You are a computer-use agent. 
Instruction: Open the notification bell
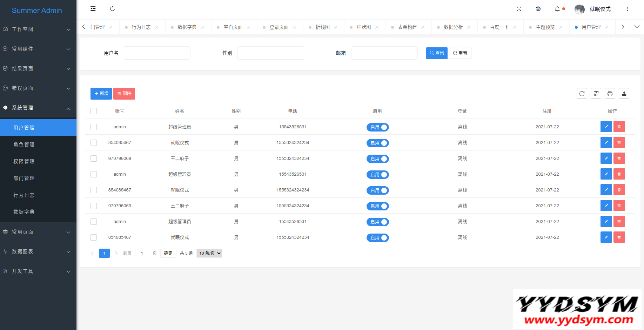pyautogui.click(x=557, y=9)
